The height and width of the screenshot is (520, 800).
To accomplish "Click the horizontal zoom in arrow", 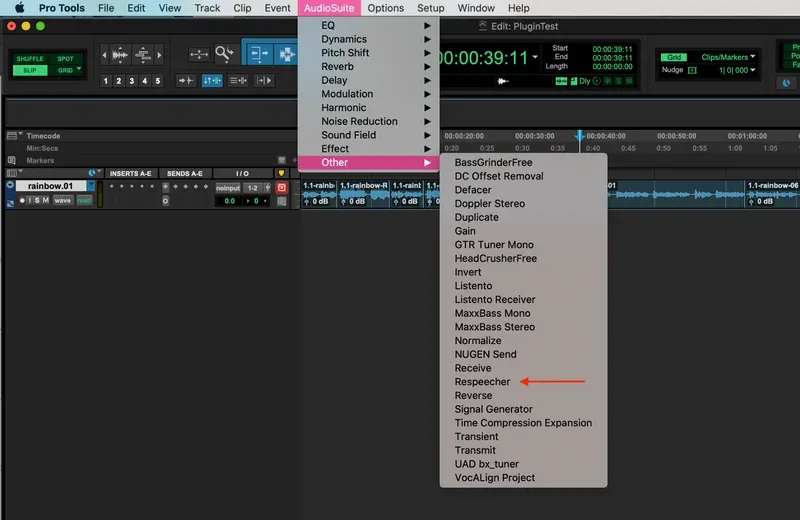I will point(159,55).
